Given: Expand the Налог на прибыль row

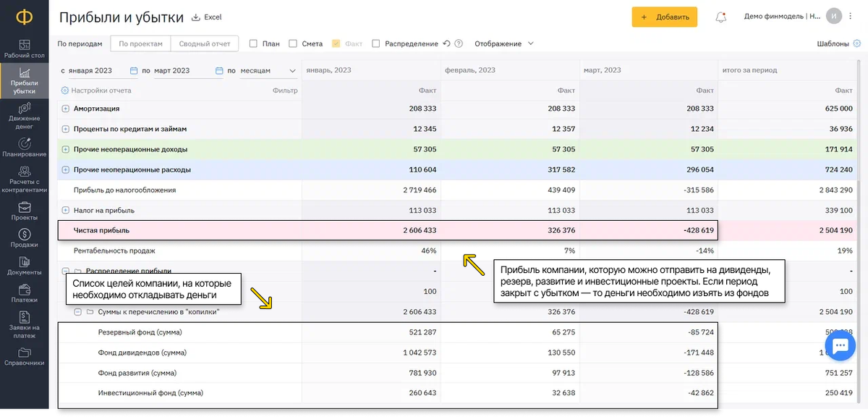Looking at the screenshot, I should (65, 210).
